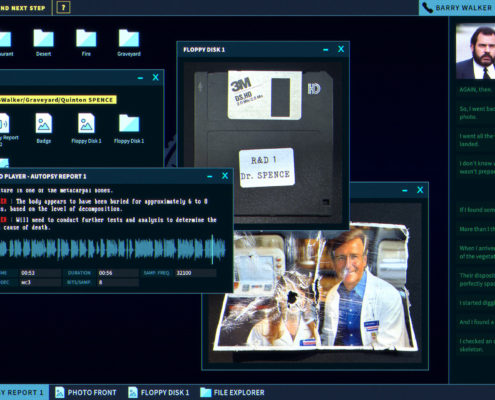Close the file explorer window
This screenshot has width=495, height=400.
(155, 77)
